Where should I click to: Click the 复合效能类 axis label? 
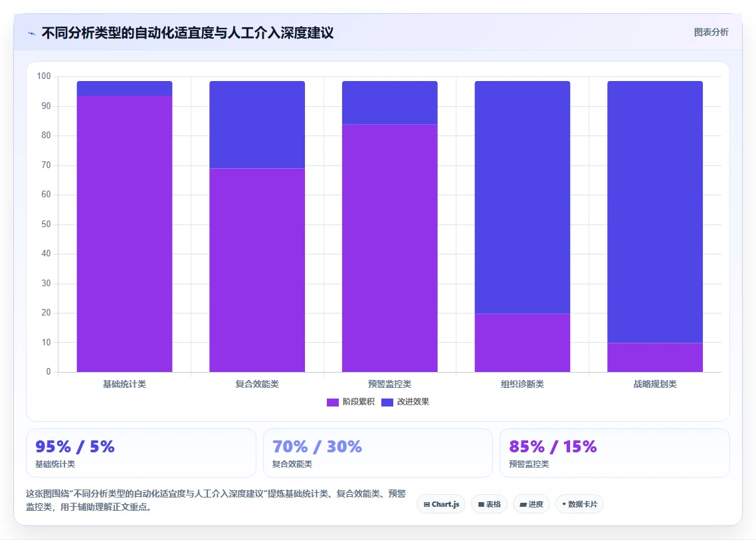click(x=257, y=385)
